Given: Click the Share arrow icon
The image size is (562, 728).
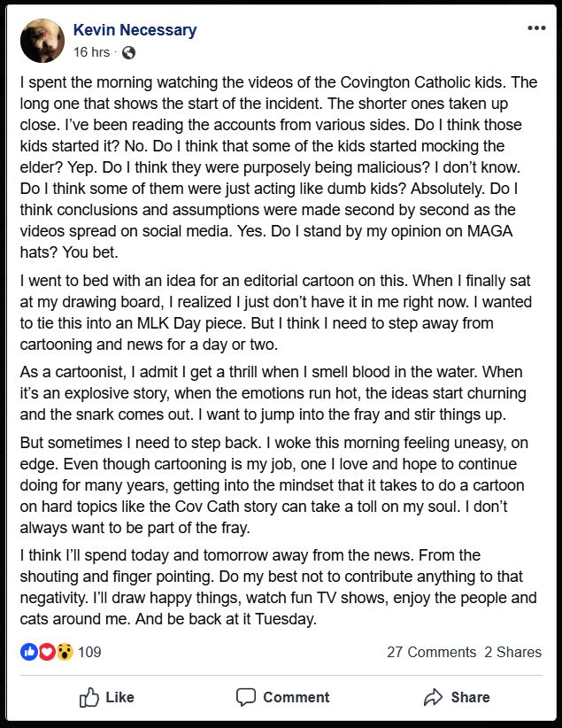Looking at the screenshot, I should point(433,697).
